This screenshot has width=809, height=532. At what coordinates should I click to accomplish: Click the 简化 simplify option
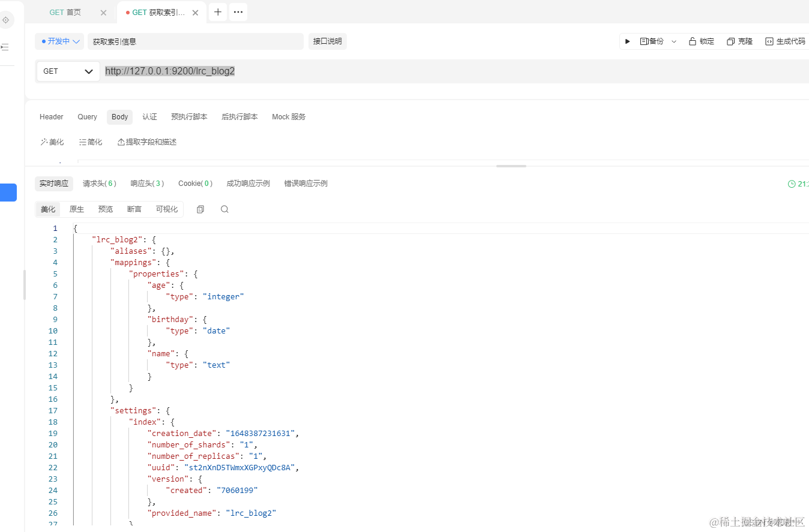[91, 142]
